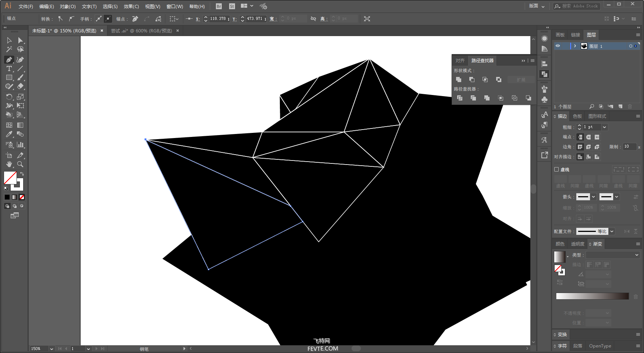The height and width of the screenshot is (353, 644).
Task: Select the Pen tool
Action: click(x=9, y=60)
